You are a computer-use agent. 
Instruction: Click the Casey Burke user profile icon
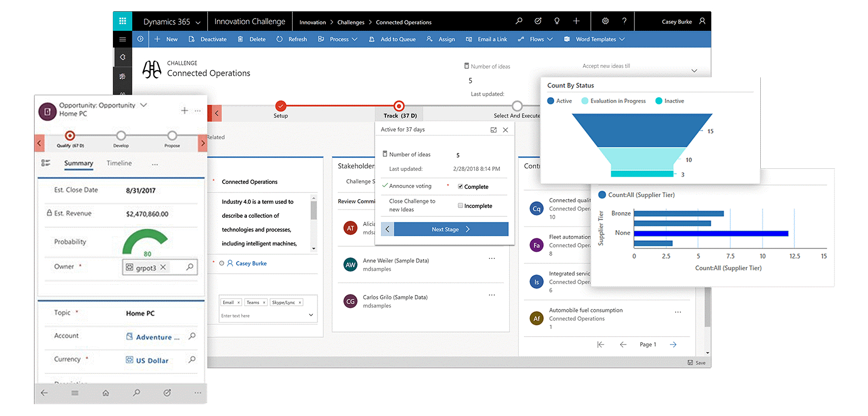pyautogui.click(x=702, y=21)
